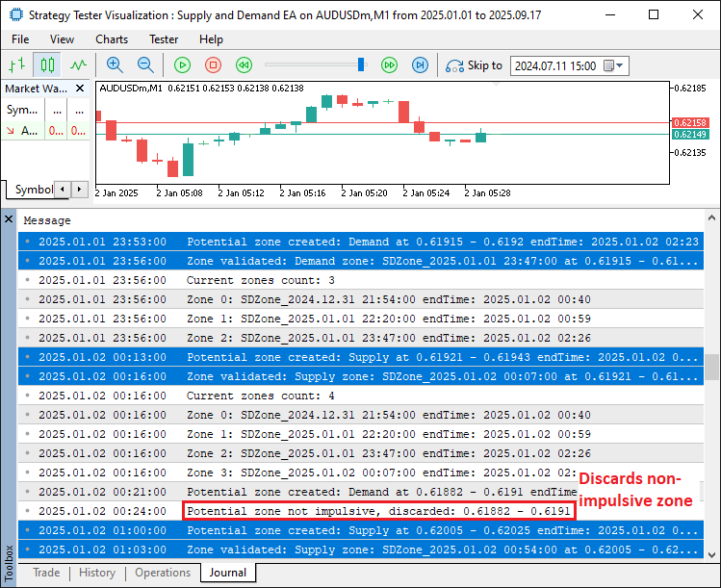Select the 23:56:00 Zone 0 log row
The height and width of the screenshot is (588, 721).
pyautogui.click(x=361, y=299)
